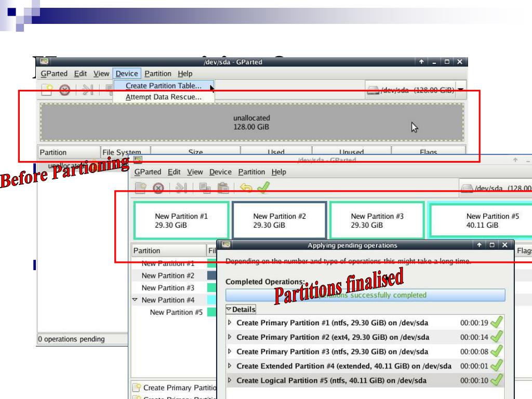Open Partition menu in back window
The width and height of the screenshot is (532, 399).
click(158, 74)
